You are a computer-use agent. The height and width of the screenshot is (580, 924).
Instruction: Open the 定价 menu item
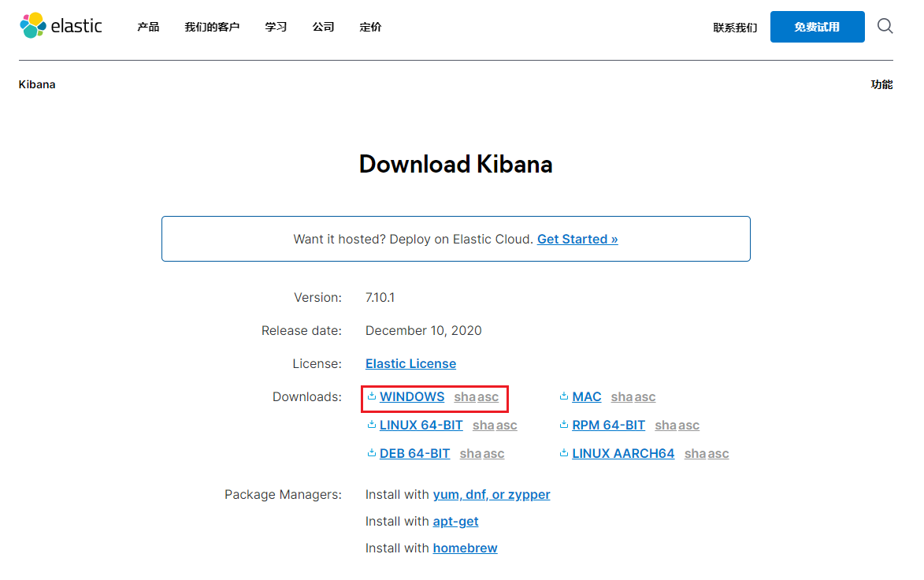click(x=371, y=27)
